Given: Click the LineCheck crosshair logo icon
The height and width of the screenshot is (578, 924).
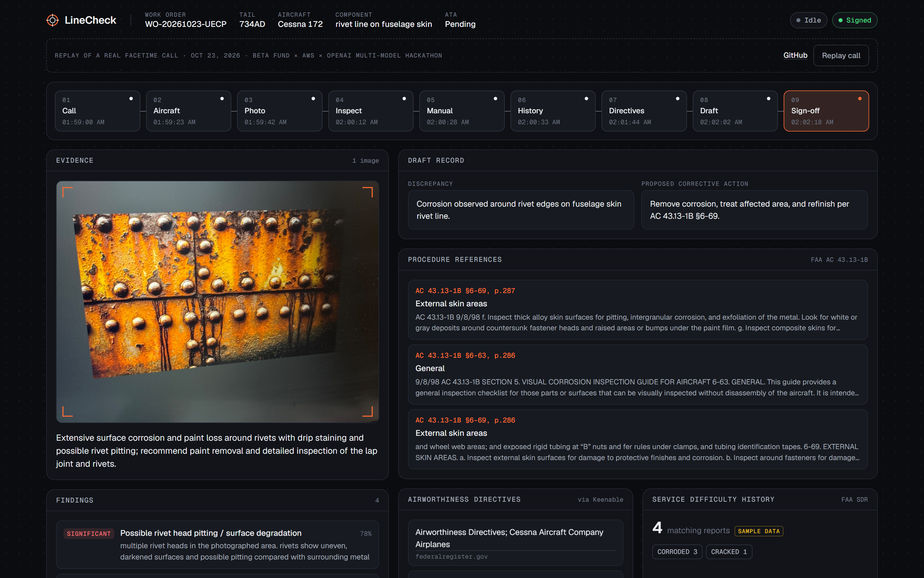Looking at the screenshot, I should [52, 20].
